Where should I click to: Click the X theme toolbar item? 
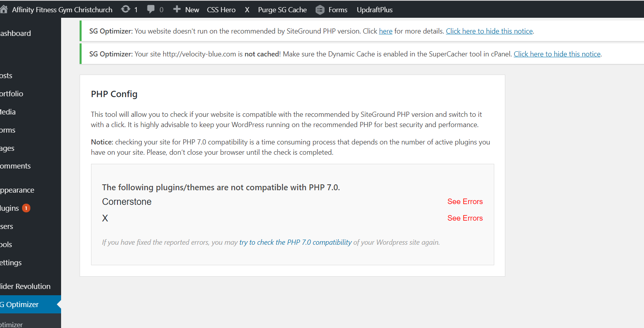pyautogui.click(x=247, y=10)
